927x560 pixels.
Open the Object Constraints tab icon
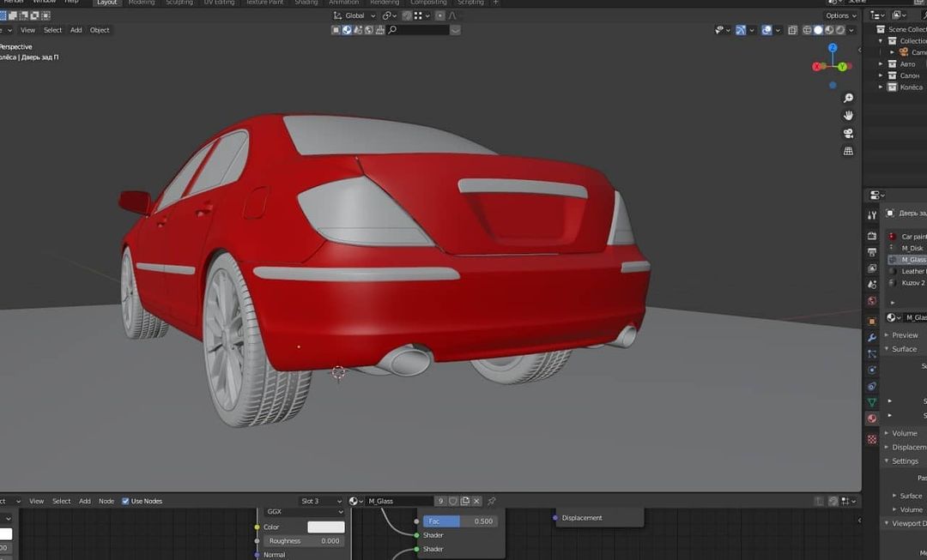pos(872,386)
